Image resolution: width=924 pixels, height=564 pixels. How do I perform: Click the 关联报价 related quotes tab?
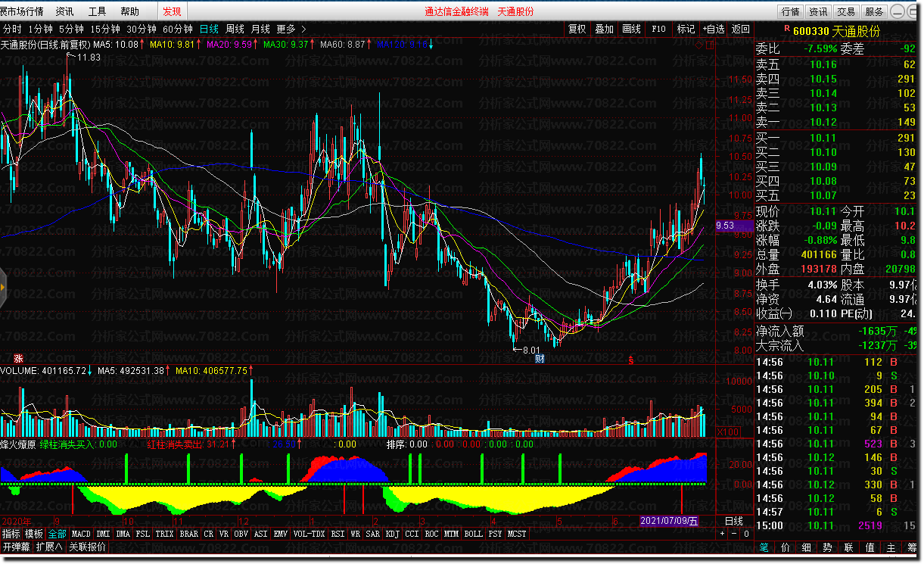[88, 547]
